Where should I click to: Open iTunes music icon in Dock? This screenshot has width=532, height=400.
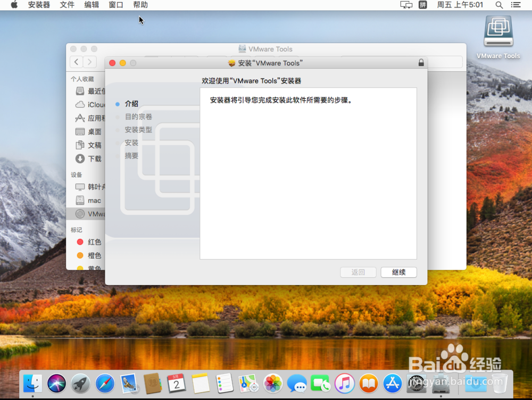[344, 384]
